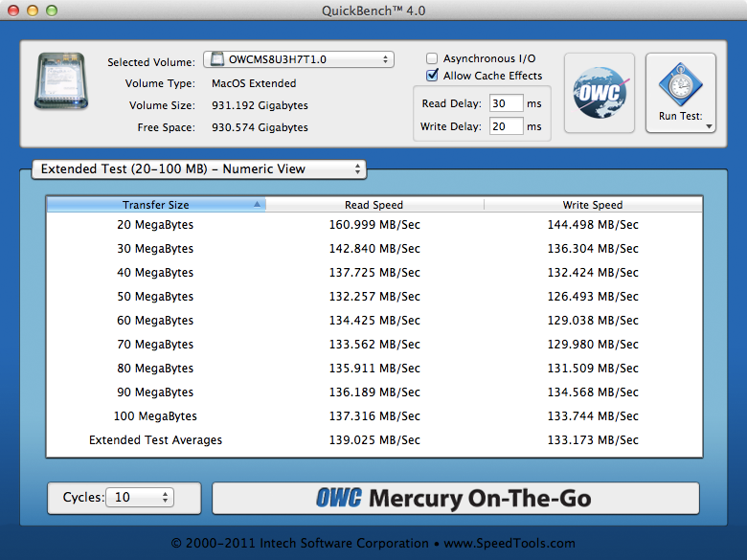Open the Cycles dropdown
This screenshot has width=747, height=560.
140,498
